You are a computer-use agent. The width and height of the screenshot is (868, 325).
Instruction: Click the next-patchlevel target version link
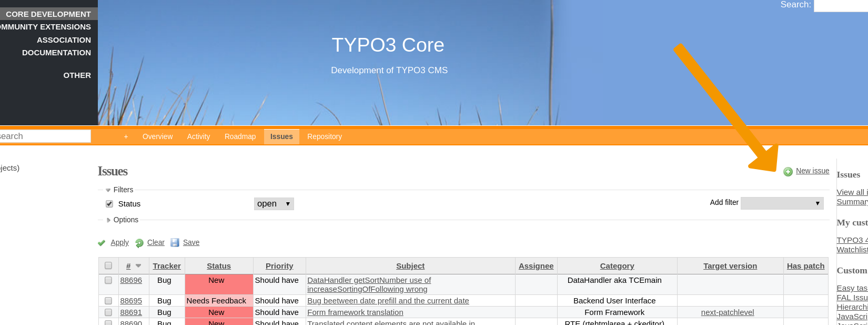coord(727,312)
